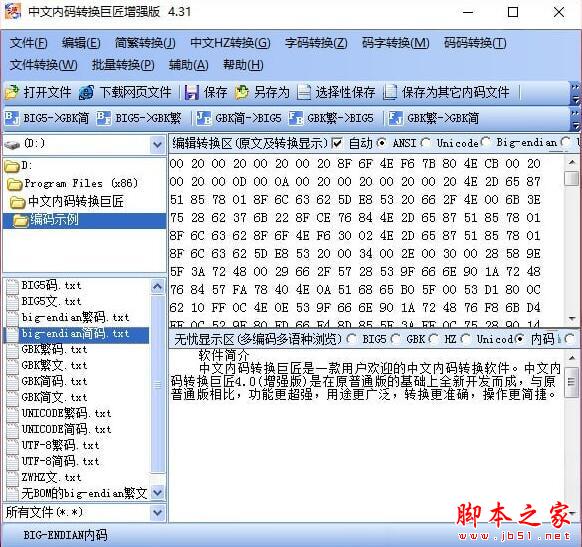The width and height of the screenshot is (582, 547).
Task: Click the Save floppy disk icon
Action: (x=192, y=92)
